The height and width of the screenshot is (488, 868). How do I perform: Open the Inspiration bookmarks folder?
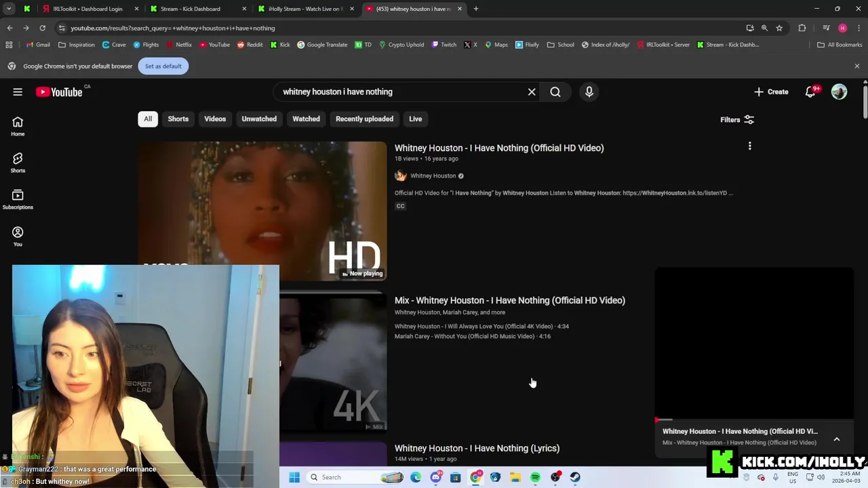[77, 45]
